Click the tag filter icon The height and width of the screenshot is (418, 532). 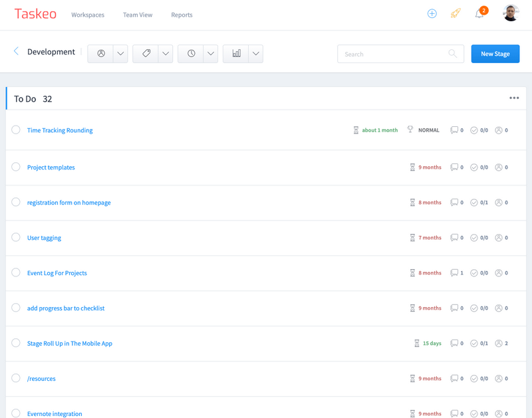coord(146,54)
